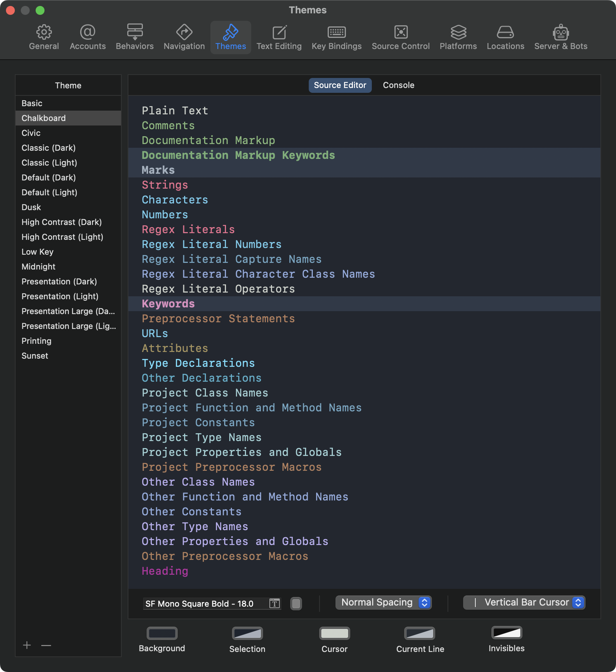Open the Platforms preferences pane
The height and width of the screenshot is (672, 616).
coord(458,37)
